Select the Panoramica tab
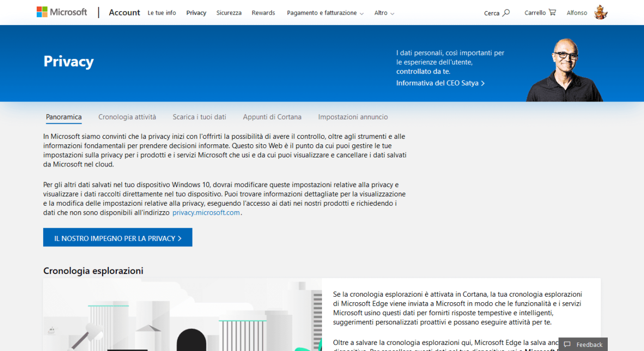644x351 pixels. 64,117
